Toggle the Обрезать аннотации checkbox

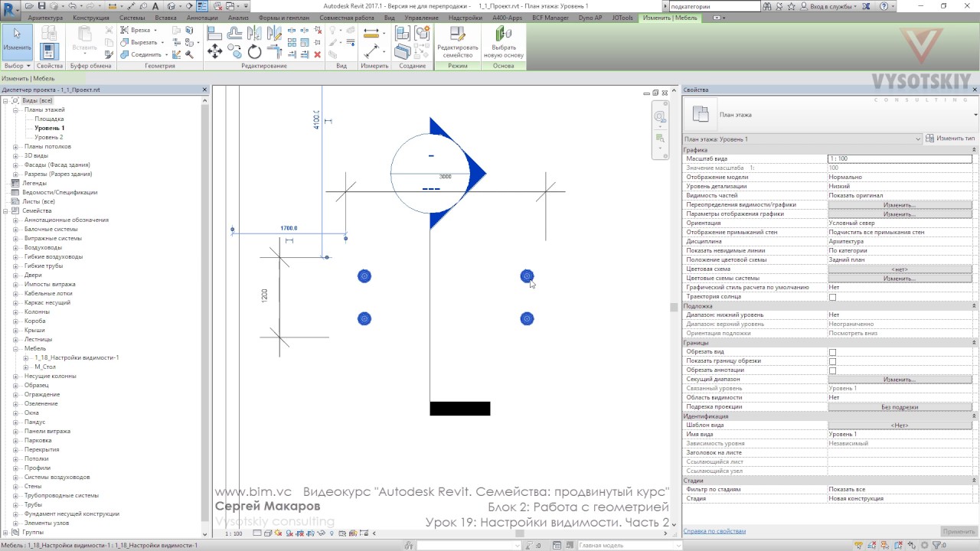(832, 370)
